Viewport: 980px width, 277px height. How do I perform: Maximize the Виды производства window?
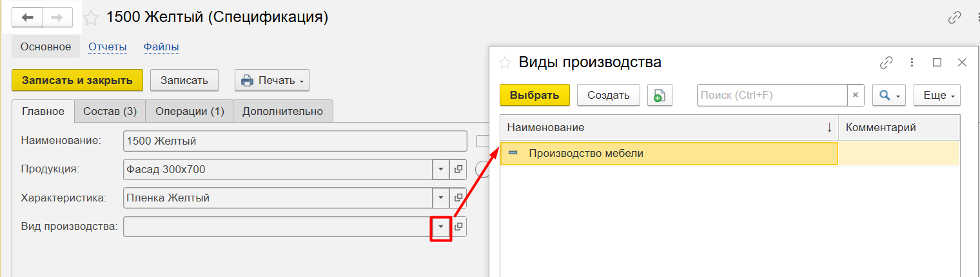[x=937, y=63]
